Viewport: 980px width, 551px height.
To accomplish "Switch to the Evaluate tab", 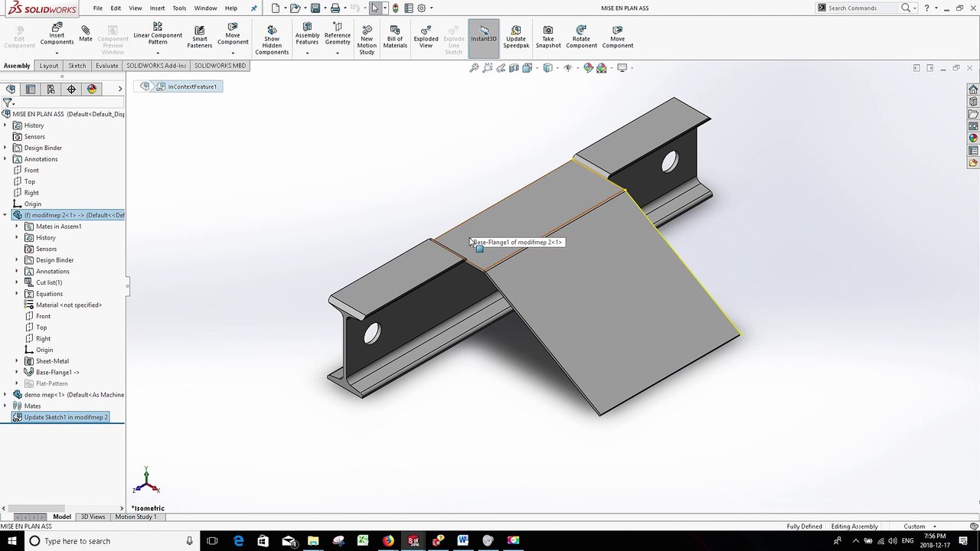I will click(x=106, y=66).
